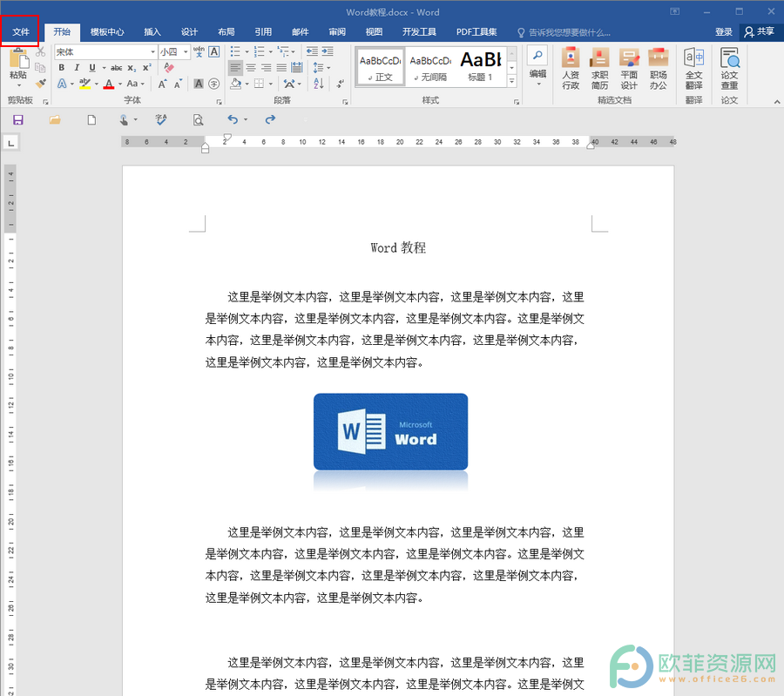
Task: Shrink the font size
Action: (x=178, y=84)
